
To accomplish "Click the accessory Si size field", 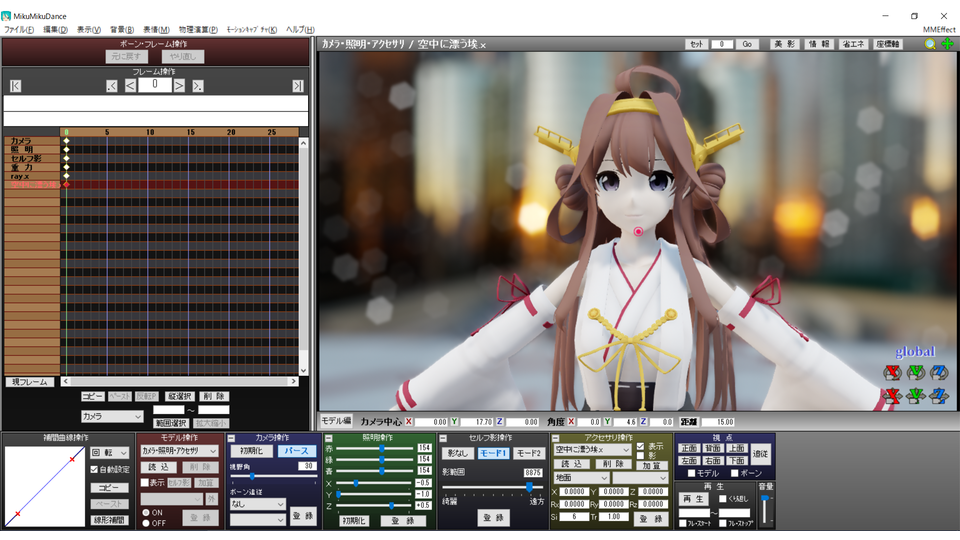I will [x=574, y=517].
